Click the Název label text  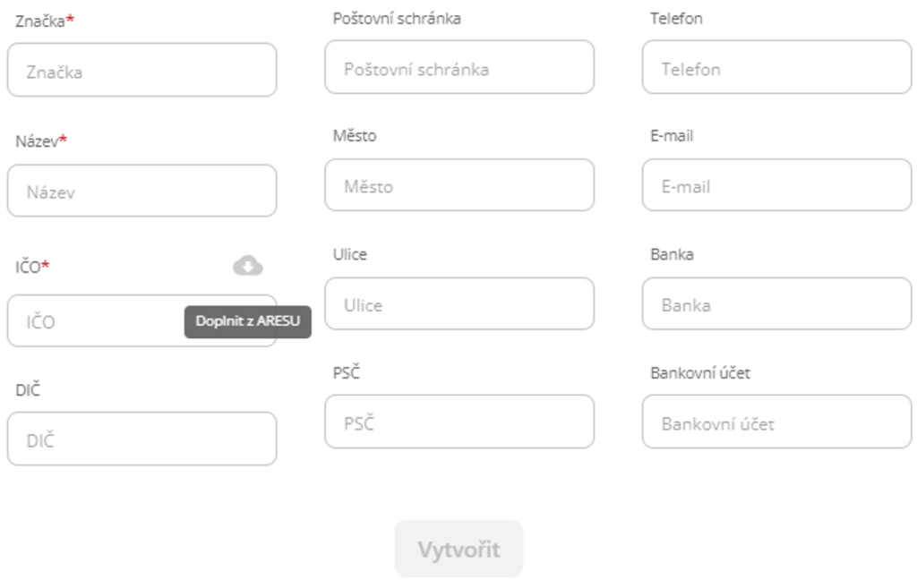37,141
